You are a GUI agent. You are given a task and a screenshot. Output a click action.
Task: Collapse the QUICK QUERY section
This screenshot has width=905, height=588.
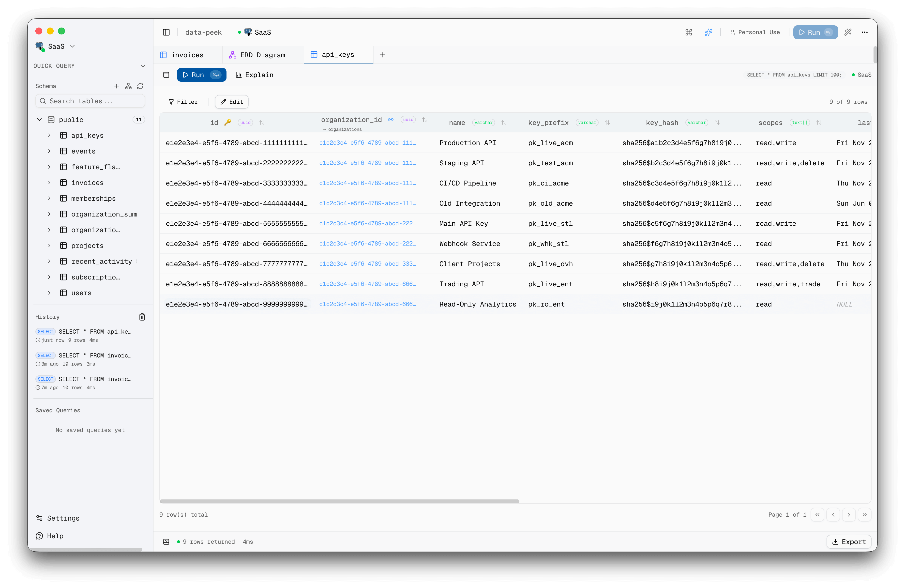(143, 66)
